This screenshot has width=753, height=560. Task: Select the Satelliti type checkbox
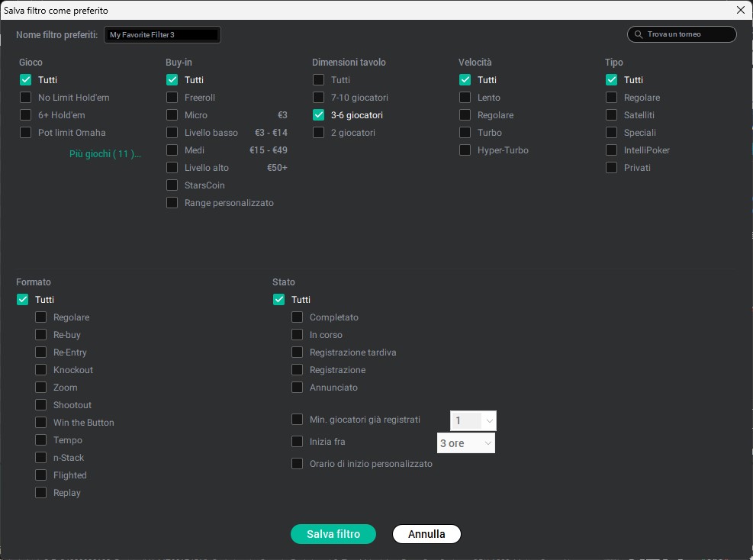click(612, 115)
